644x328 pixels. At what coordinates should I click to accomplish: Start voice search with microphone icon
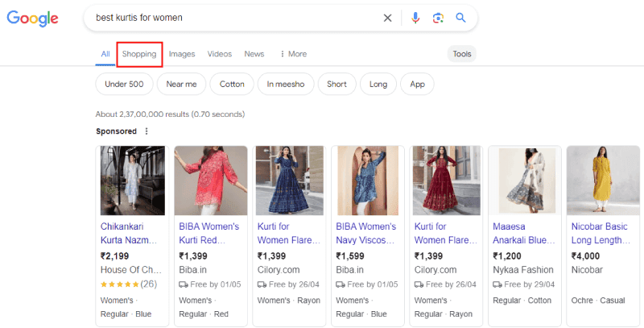pos(415,18)
